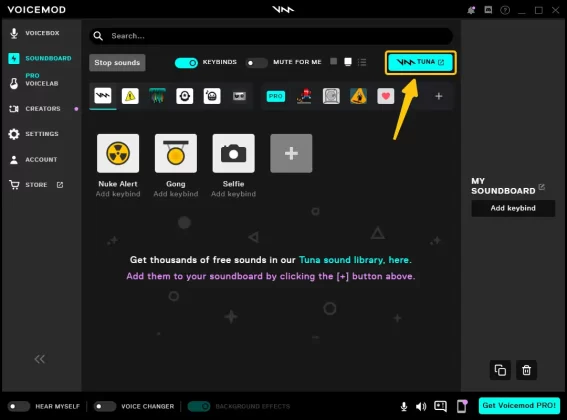Add keybind under Nuke Alert
567x420 pixels.
(118, 194)
